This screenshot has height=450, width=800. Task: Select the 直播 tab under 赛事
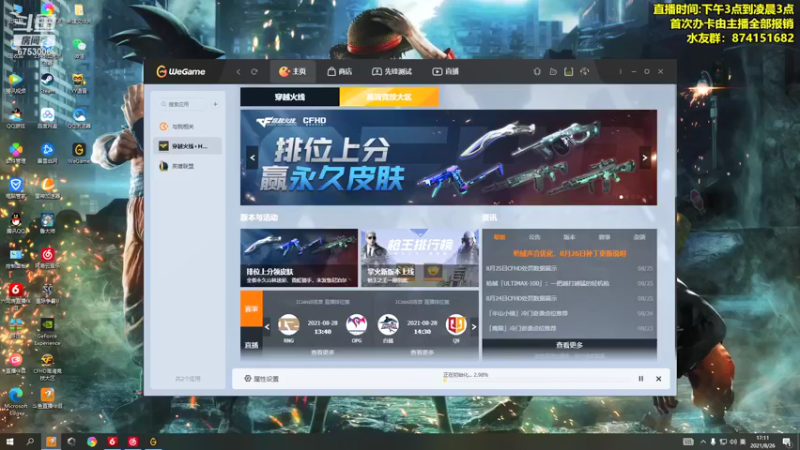click(252, 345)
